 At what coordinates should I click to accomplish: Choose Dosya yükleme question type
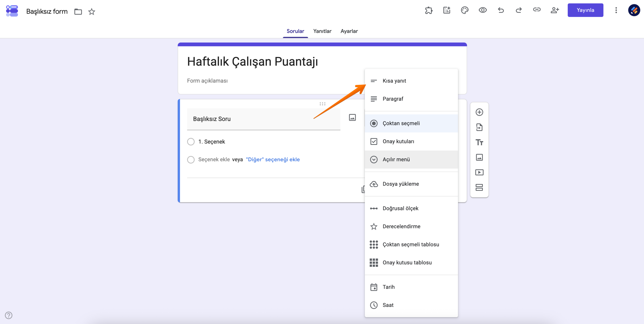tap(411, 184)
